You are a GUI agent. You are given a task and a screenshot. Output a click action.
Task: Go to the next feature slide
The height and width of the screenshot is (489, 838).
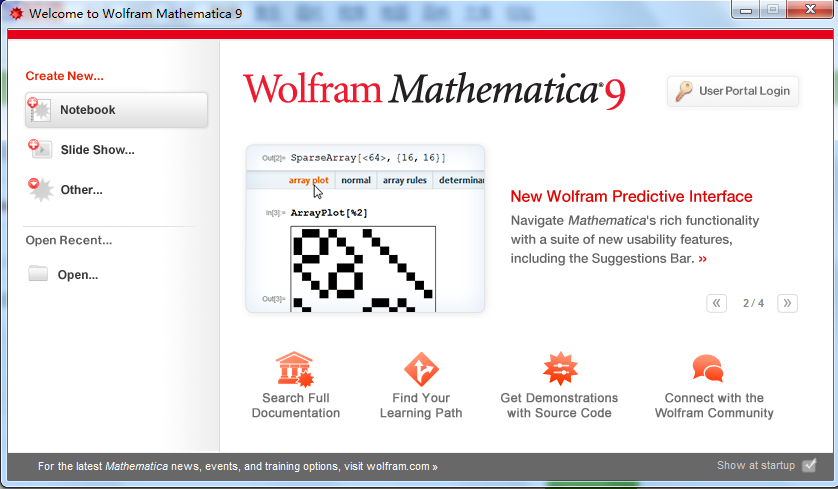coord(787,303)
